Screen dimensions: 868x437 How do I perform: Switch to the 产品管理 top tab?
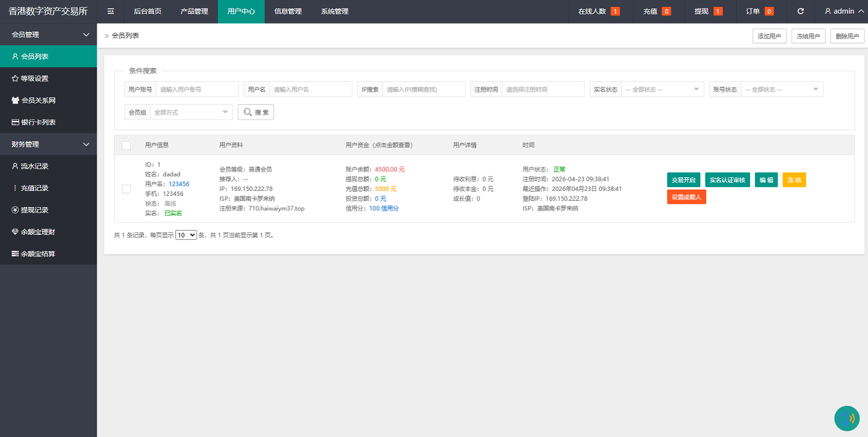pos(194,11)
